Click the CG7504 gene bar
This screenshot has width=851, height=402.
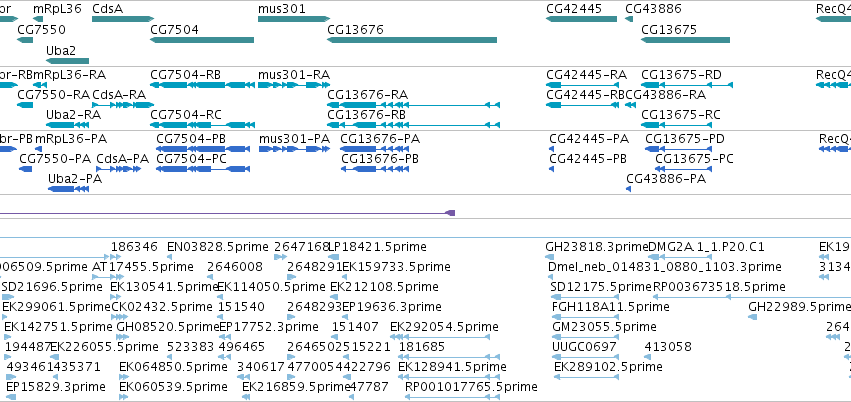coord(202,40)
